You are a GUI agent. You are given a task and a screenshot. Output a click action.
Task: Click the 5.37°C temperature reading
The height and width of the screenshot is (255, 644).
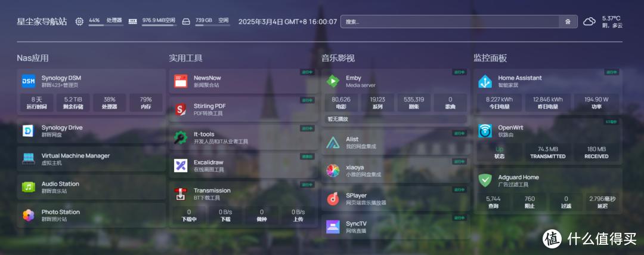click(611, 18)
